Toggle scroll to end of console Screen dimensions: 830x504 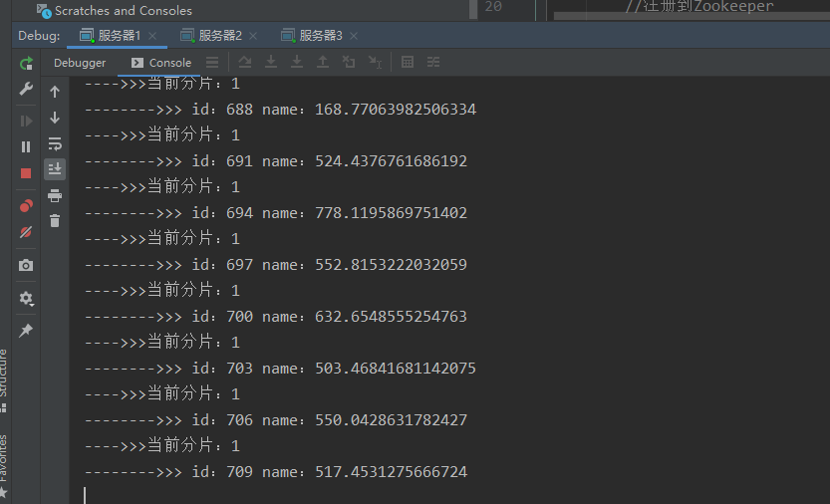click(x=55, y=169)
